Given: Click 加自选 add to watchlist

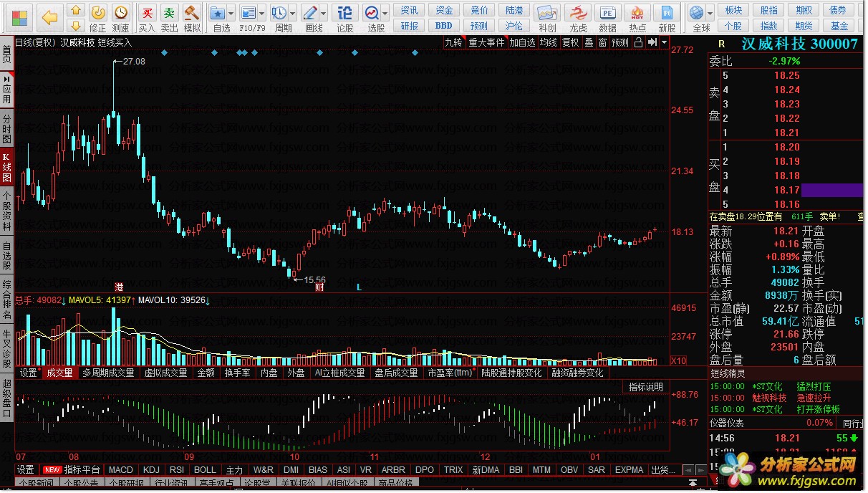Looking at the screenshot, I should [x=522, y=42].
